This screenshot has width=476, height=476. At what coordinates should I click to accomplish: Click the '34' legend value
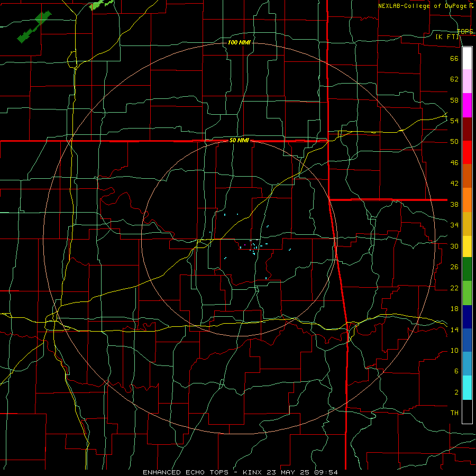click(x=454, y=225)
